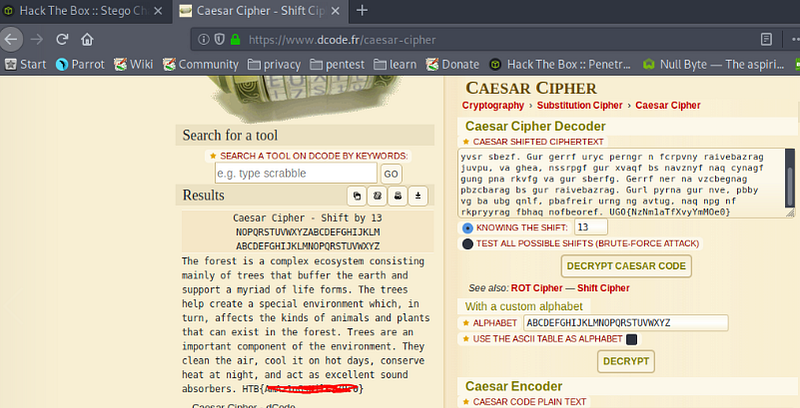Print the decryption results
800x408 pixels.
pos(397,196)
